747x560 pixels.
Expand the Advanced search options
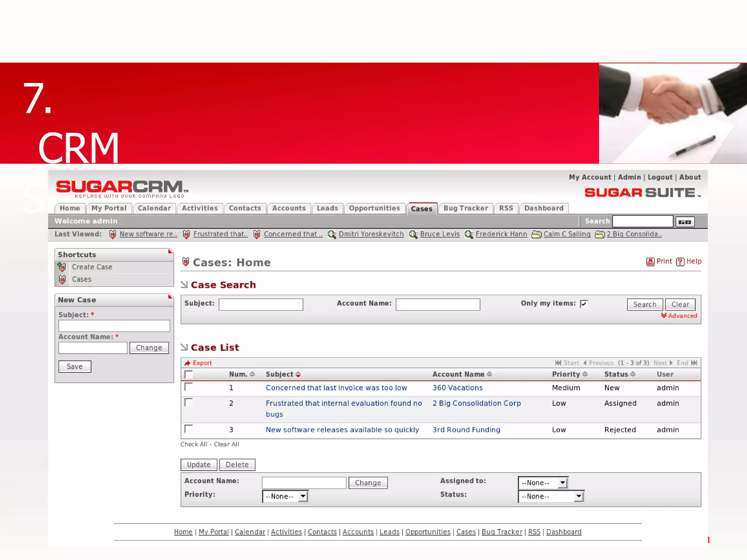[679, 316]
